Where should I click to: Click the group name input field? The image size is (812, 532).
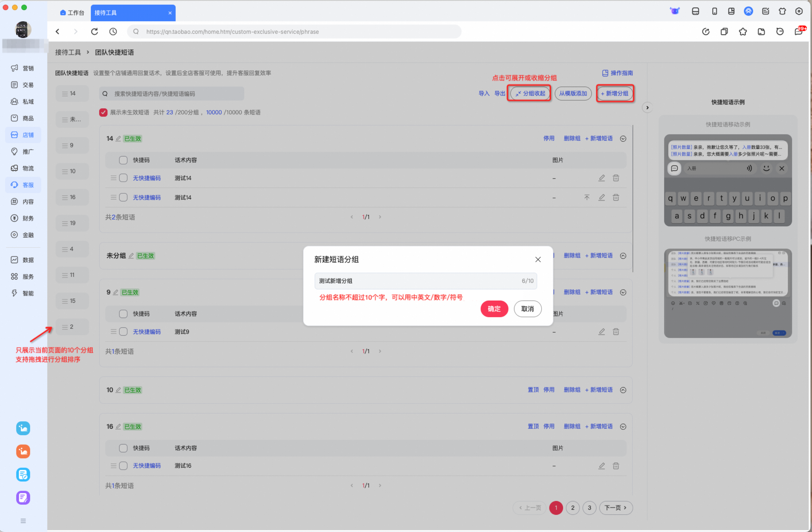[x=425, y=281]
